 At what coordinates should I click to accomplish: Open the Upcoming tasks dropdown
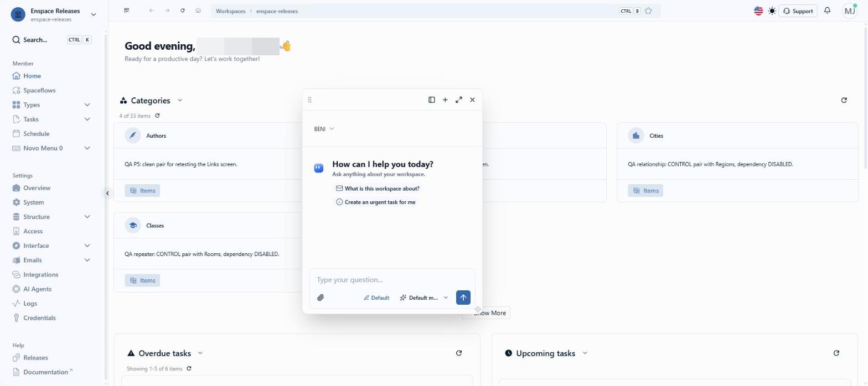pos(585,353)
